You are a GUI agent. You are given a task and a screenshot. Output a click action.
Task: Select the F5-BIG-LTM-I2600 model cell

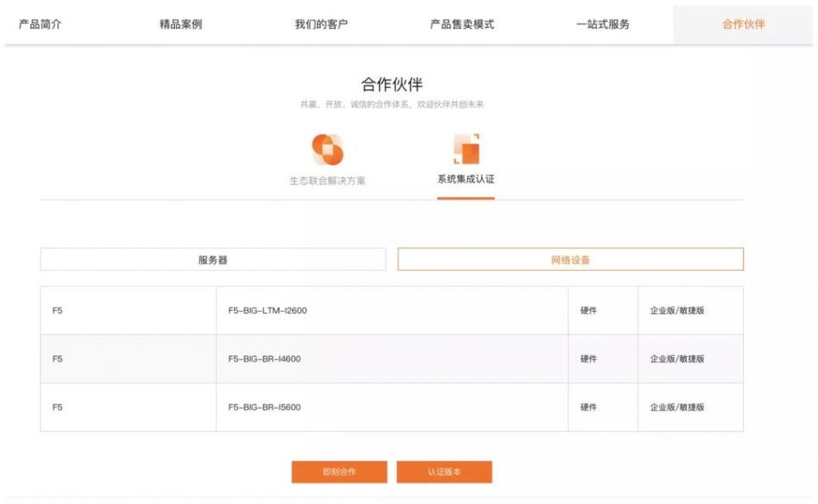[391, 311]
